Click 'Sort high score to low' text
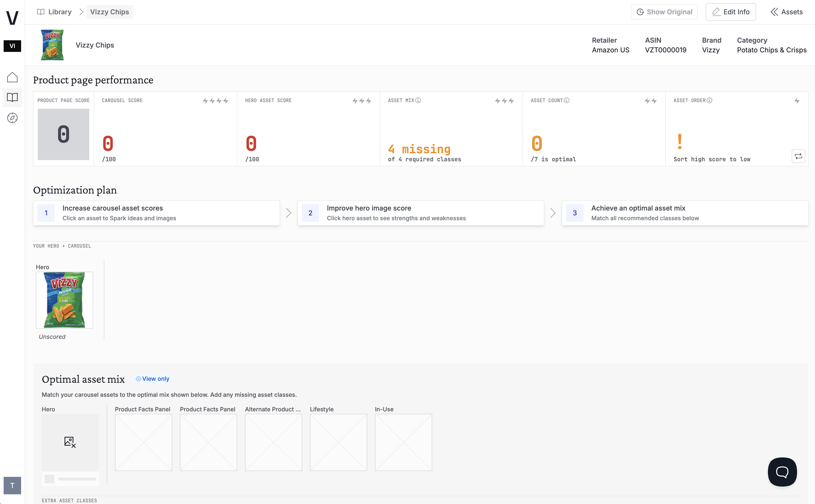 pyautogui.click(x=712, y=159)
